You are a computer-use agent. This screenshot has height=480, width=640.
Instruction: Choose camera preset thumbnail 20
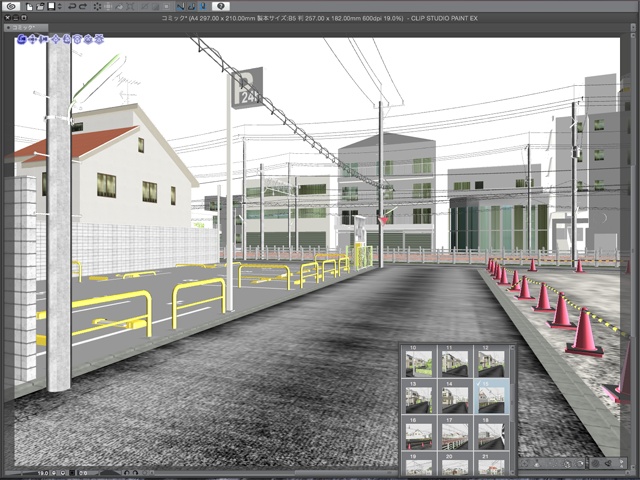click(455, 464)
